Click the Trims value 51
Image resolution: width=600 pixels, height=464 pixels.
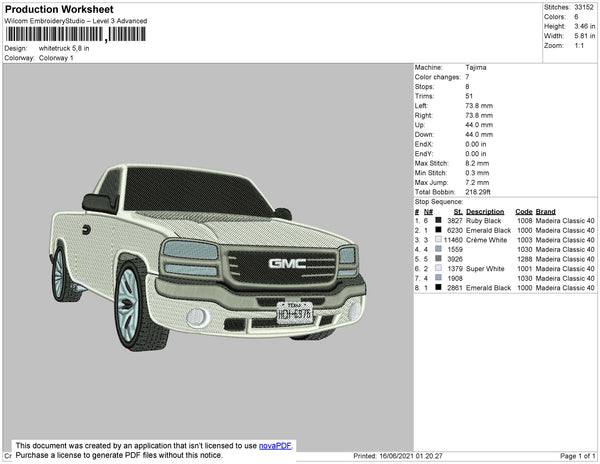coord(469,96)
